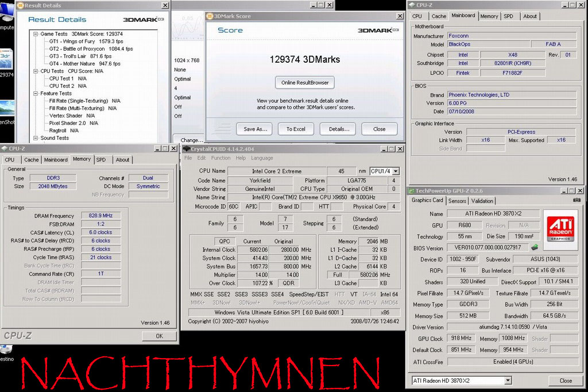
Task: Collapse the Game Tests tree node
Action: click(36, 34)
